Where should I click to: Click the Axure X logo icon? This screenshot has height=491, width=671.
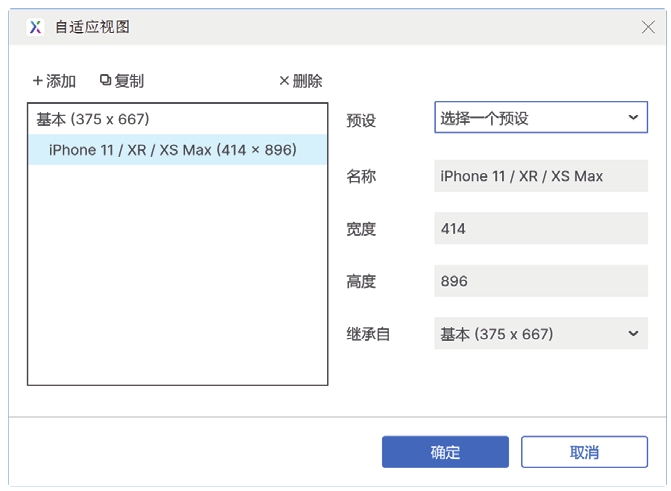[x=36, y=27]
